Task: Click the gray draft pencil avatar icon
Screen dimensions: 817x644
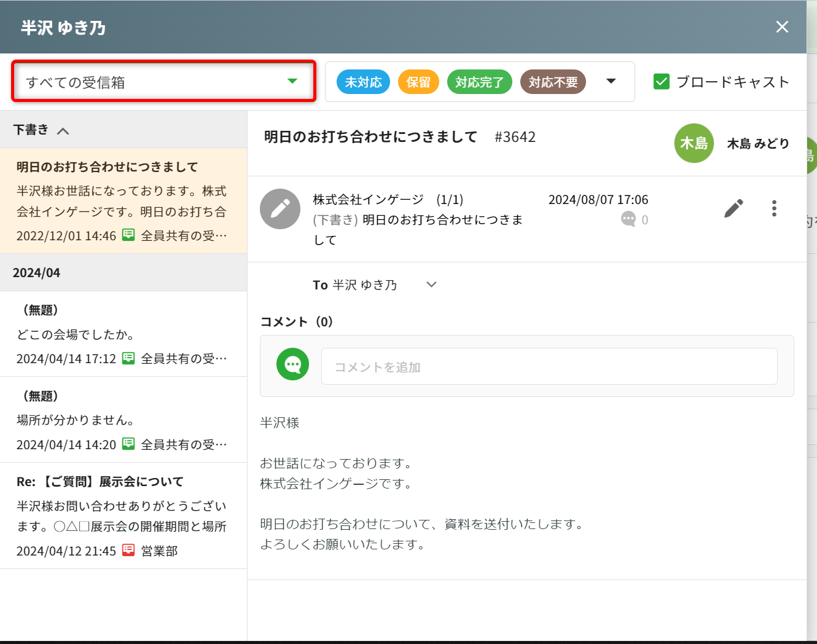Action: pyautogui.click(x=280, y=209)
